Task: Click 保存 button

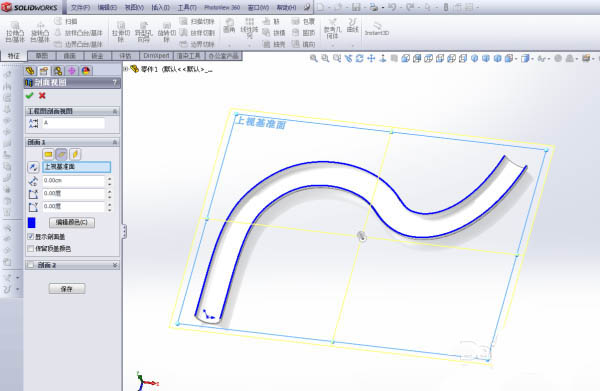Action: click(x=67, y=289)
